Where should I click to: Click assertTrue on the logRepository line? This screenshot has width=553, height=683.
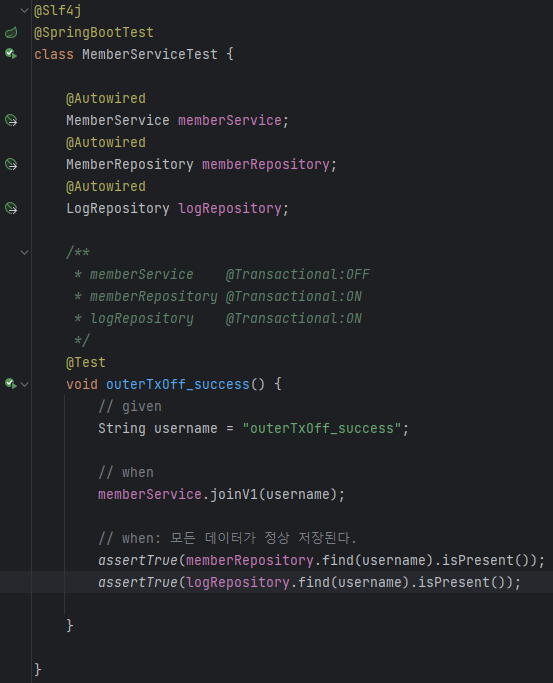[138, 582]
